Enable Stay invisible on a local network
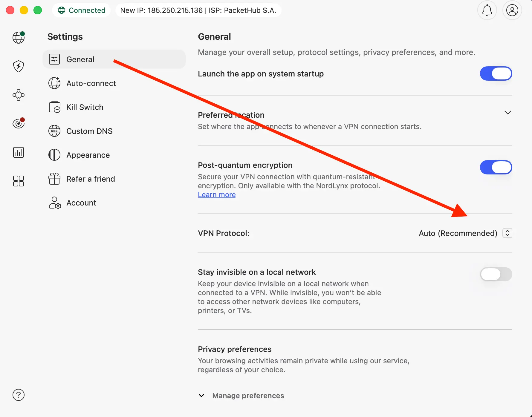Screen dimensions: 532x417 click(x=496, y=274)
